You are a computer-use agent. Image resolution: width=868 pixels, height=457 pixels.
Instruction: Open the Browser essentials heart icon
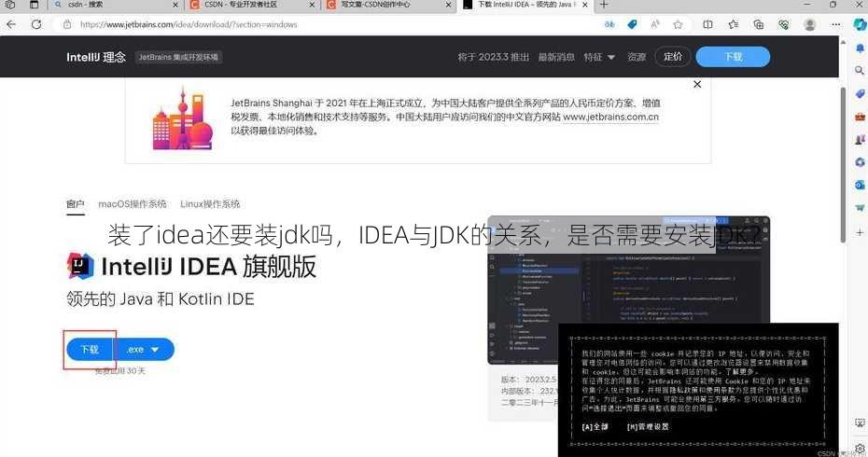783,24
